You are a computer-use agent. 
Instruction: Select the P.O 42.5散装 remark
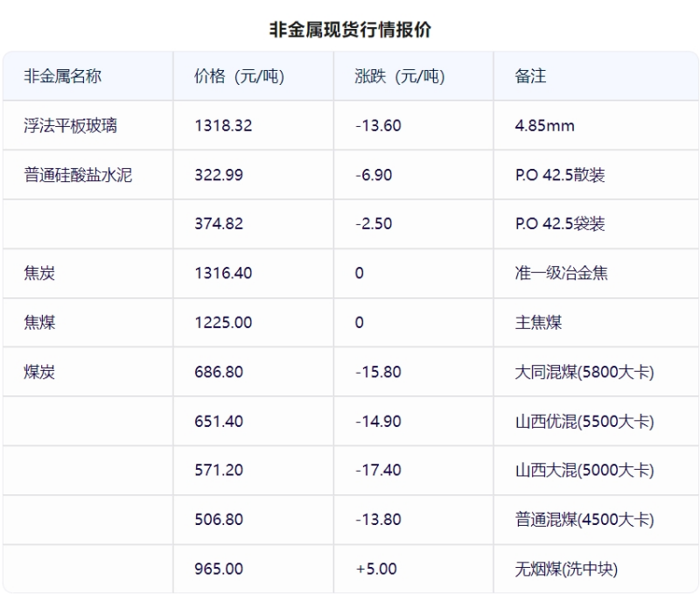(560, 174)
